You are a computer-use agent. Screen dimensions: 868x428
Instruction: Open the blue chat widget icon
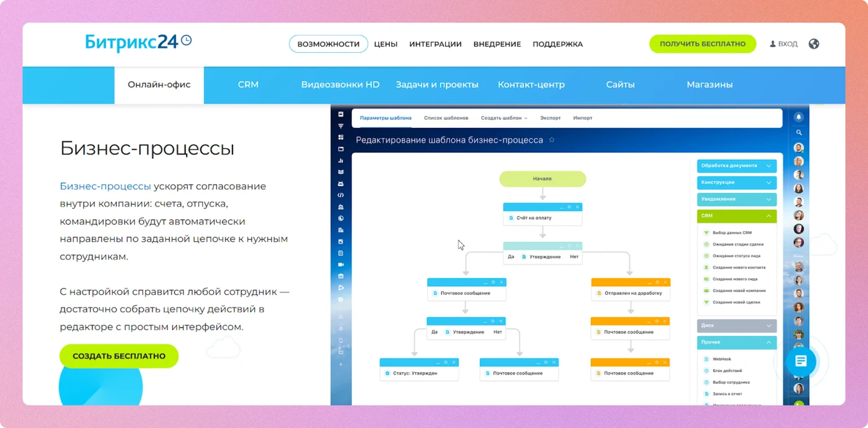tap(800, 361)
